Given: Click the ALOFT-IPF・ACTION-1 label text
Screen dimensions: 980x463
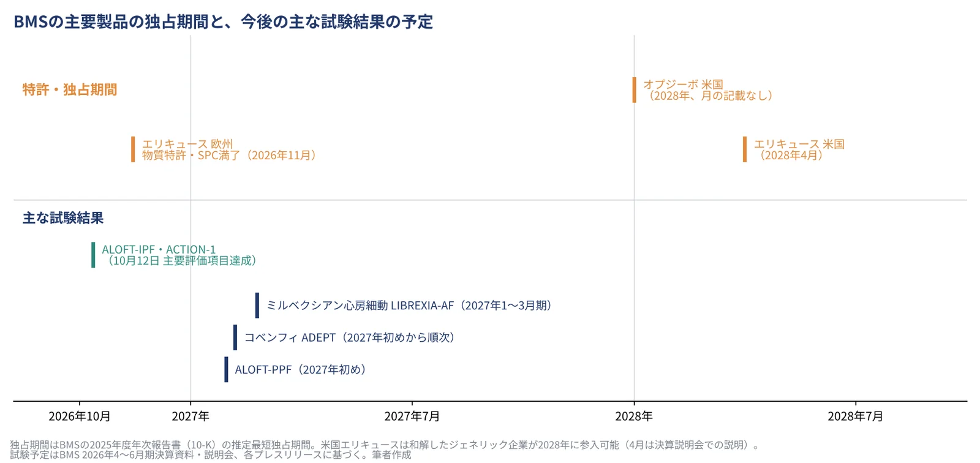Looking at the screenshot, I should point(159,249).
